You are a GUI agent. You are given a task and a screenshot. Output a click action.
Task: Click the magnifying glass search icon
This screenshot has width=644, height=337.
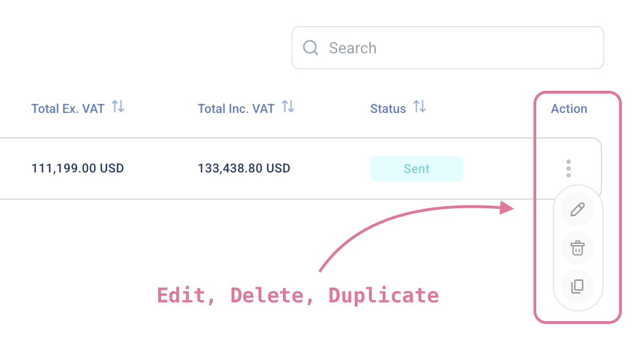(310, 48)
